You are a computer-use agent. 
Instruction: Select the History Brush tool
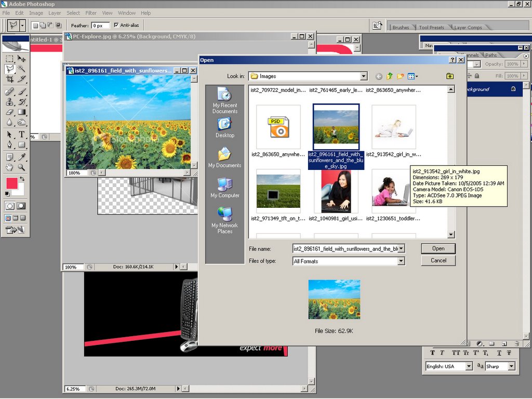[21, 101]
